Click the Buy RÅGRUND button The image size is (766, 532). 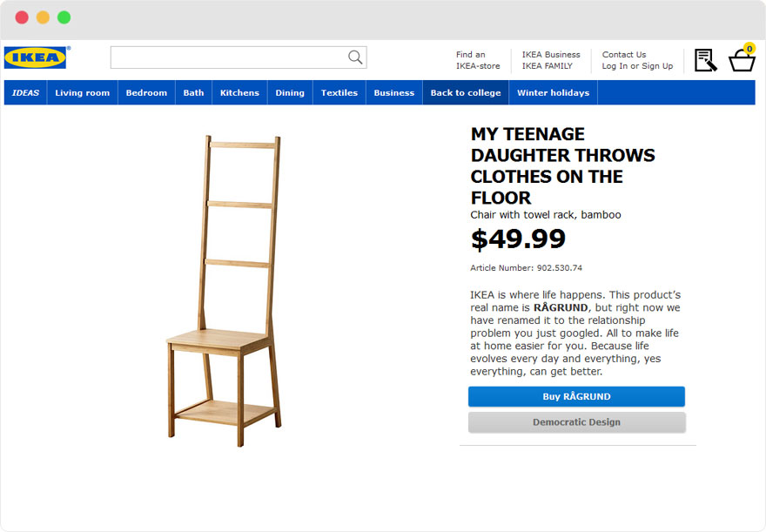pyautogui.click(x=576, y=397)
